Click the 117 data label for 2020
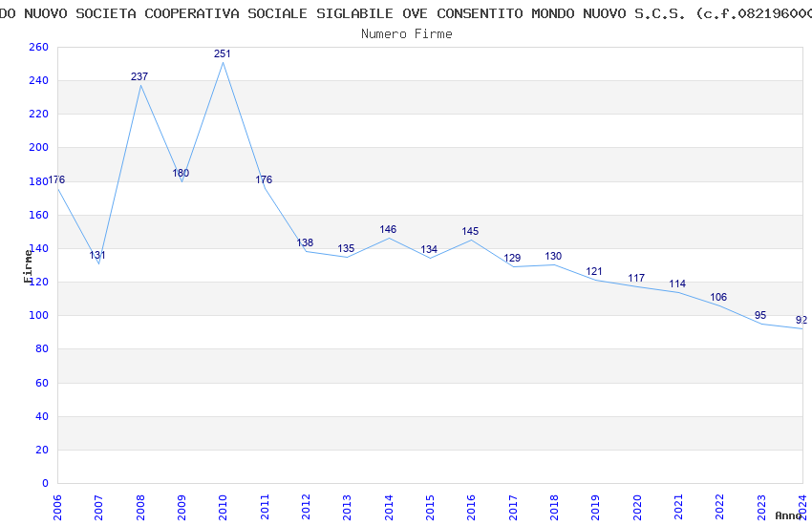 [x=636, y=279]
